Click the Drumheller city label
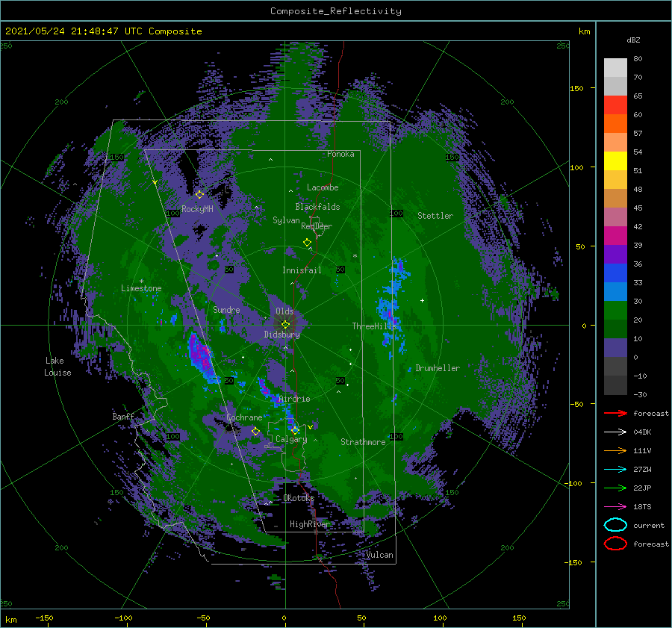Screen dimensions: 672x628 tap(438, 368)
